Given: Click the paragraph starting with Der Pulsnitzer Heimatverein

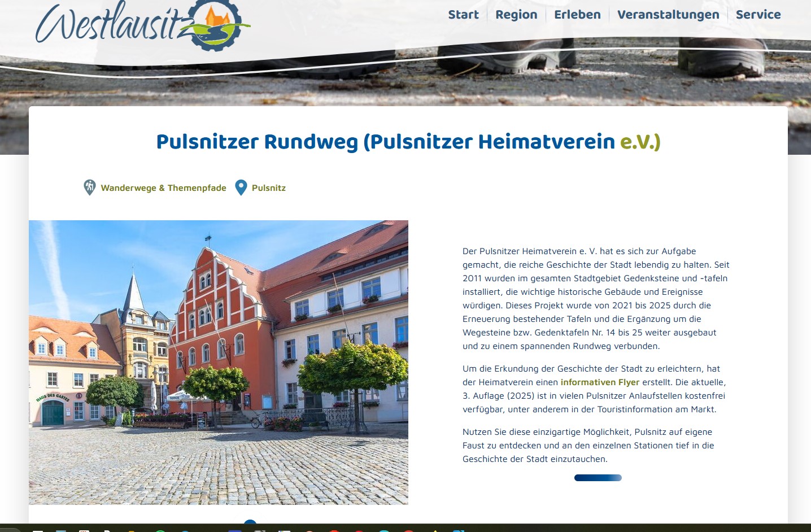Looking at the screenshot, I should [x=596, y=299].
